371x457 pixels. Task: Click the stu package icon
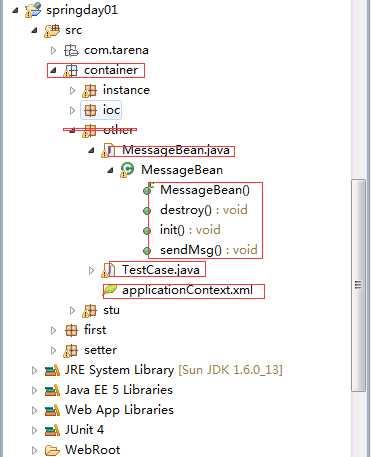coord(89,310)
